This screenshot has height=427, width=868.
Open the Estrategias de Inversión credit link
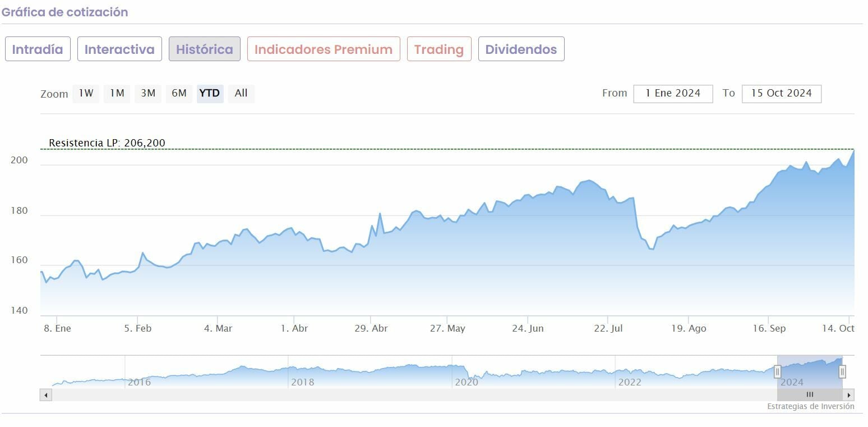(810, 406)
